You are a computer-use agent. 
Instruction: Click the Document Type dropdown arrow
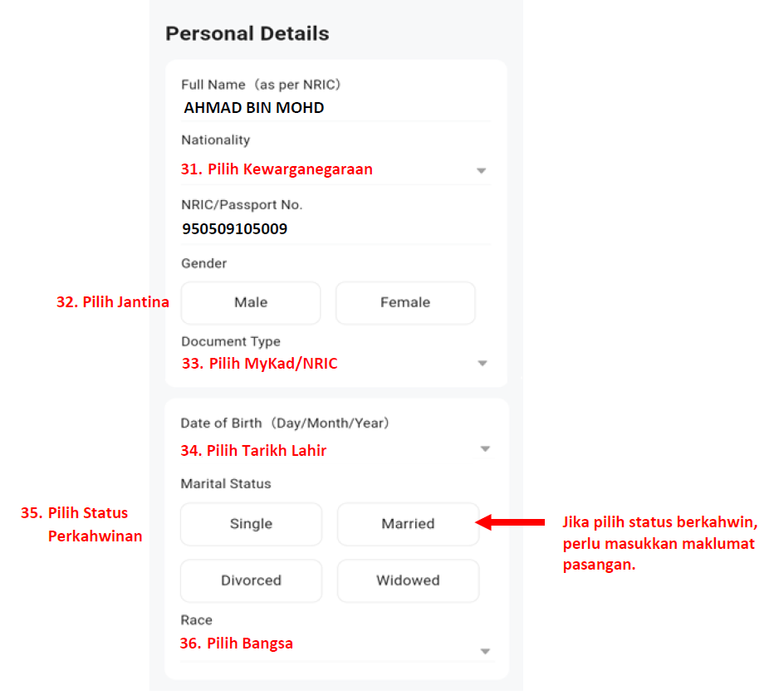481,364
